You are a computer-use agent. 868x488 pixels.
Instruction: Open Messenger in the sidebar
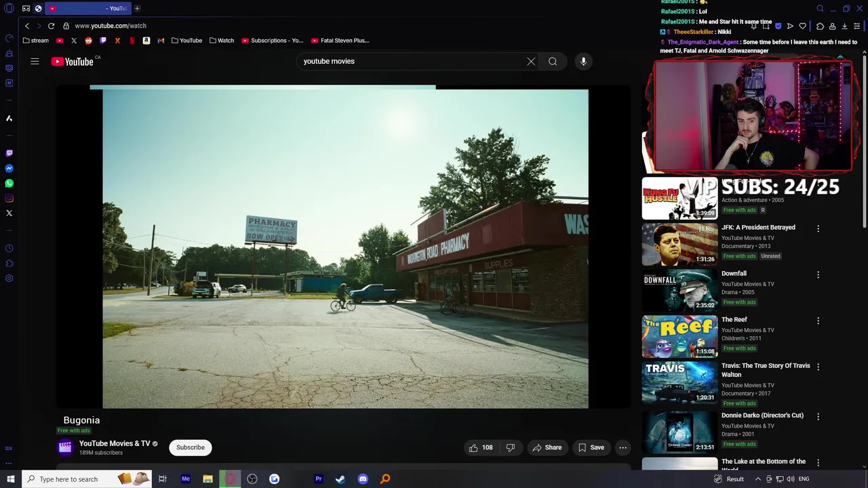point(9,168)
